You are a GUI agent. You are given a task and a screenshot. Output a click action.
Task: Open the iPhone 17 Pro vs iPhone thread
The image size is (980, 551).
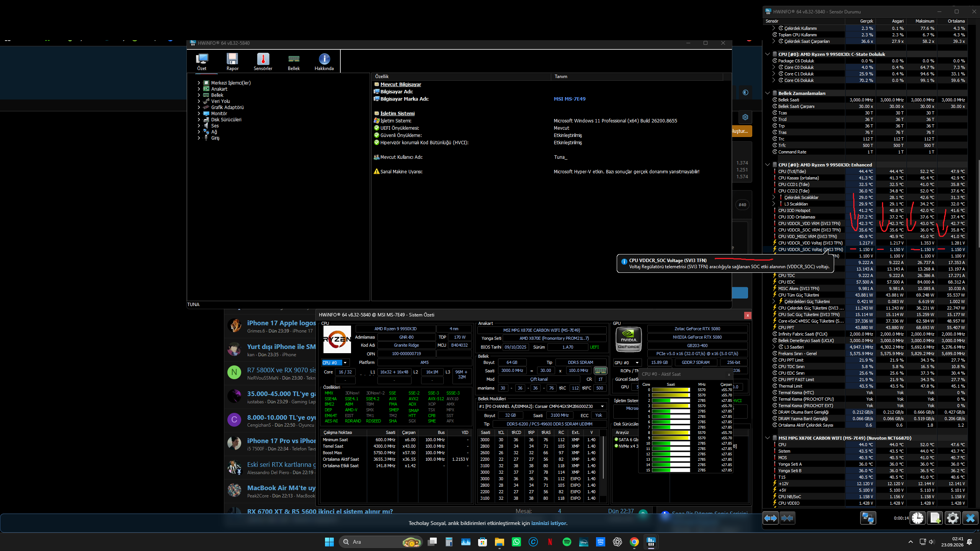281,441
